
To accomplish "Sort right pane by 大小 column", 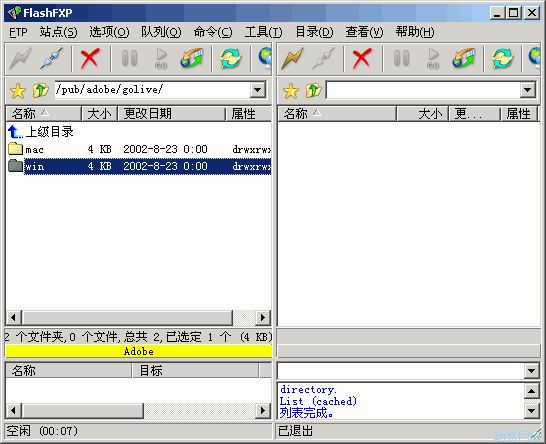I will [x=423, y=114].
